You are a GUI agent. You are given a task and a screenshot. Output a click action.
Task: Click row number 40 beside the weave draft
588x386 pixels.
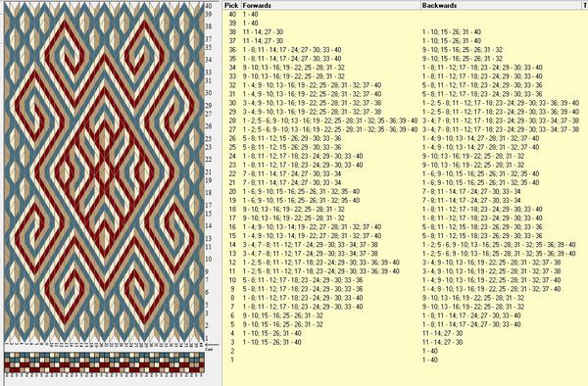pos(209,6)
